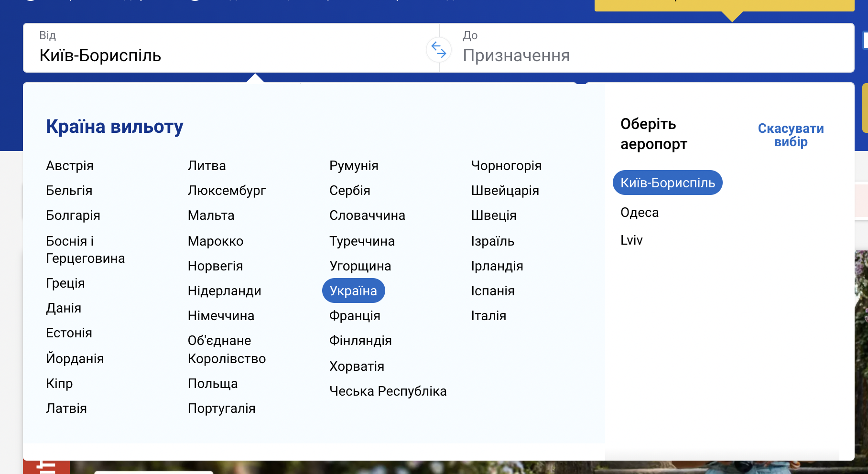Choose country Болгарія
Viewport: 868px width, 474px height.
(x=73, y=215)
